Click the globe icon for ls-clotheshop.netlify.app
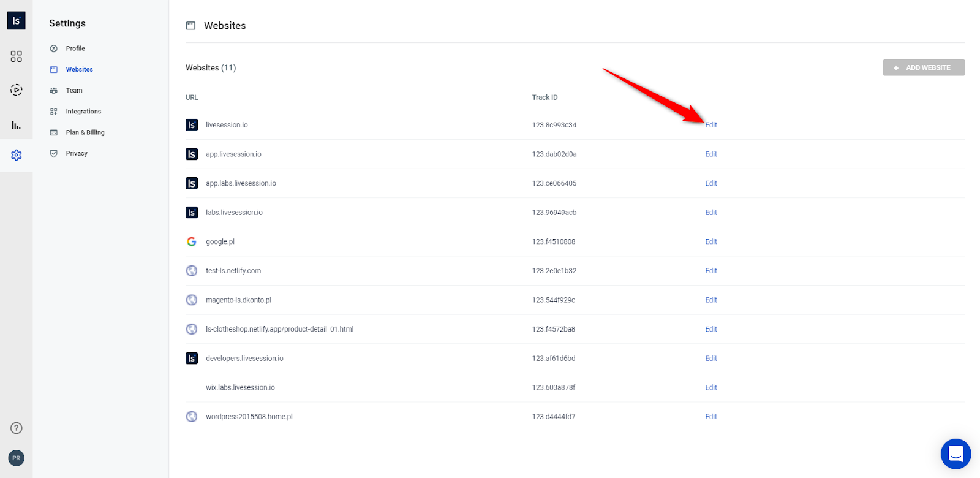The height and width of the screenshot is (478, 980). pyautogui.click(x=192, y=329)
